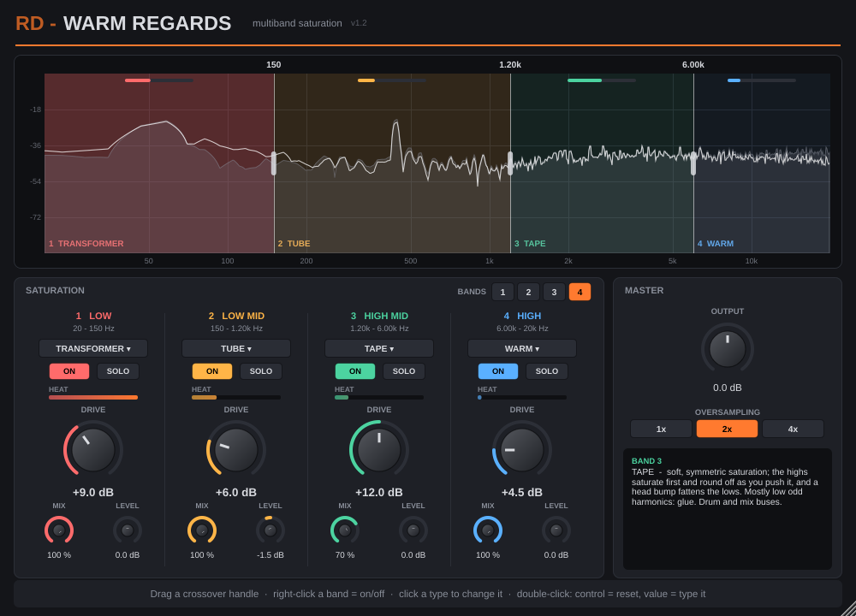The width and height of the screenshot is (856, 616).
Task: Open the TRANSFORMER saturation type dropdown
Action: coord(93,348)
